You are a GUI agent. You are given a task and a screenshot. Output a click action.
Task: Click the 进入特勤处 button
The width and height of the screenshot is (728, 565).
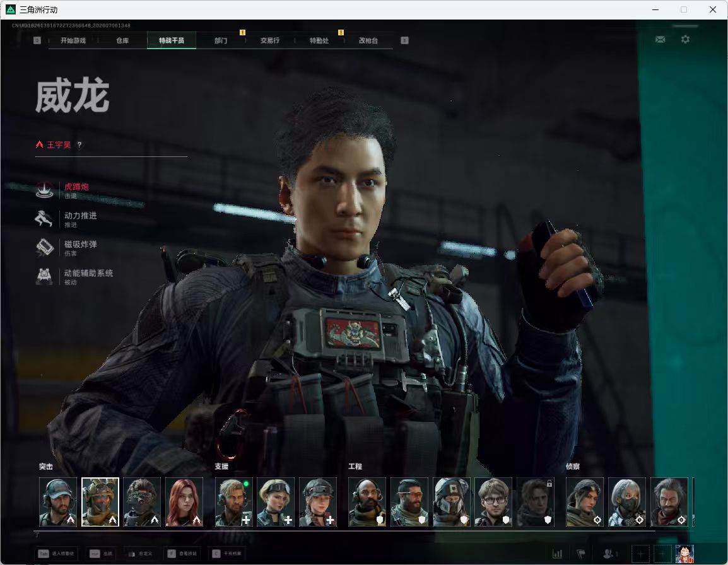point(57,554)
